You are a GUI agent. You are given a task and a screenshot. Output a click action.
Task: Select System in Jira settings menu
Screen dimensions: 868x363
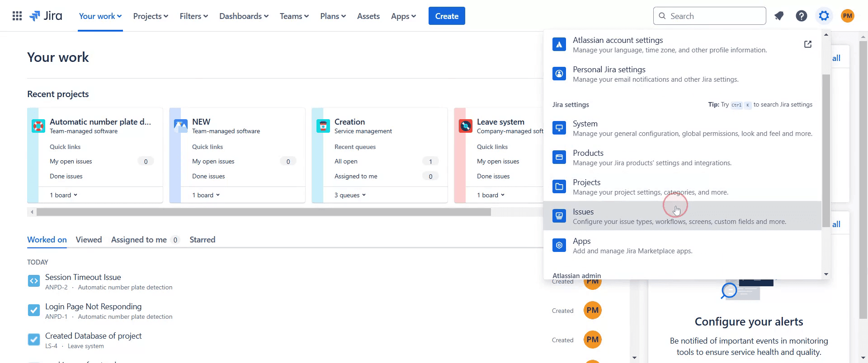(682, 128)
